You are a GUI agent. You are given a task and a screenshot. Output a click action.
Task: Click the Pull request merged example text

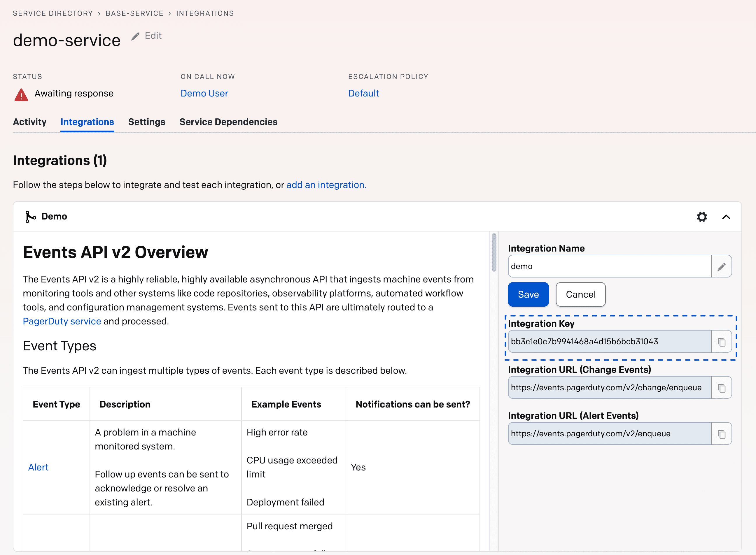tap(289, 526)
